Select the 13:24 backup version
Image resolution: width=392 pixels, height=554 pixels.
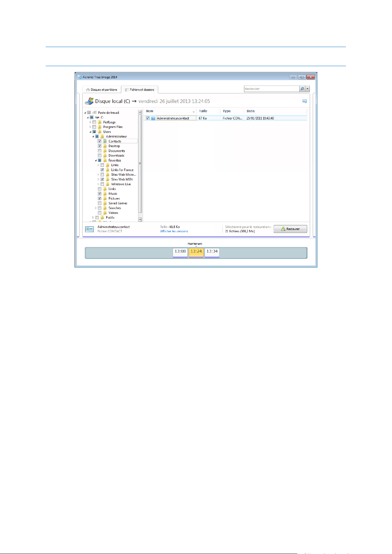tap(196, 253)
